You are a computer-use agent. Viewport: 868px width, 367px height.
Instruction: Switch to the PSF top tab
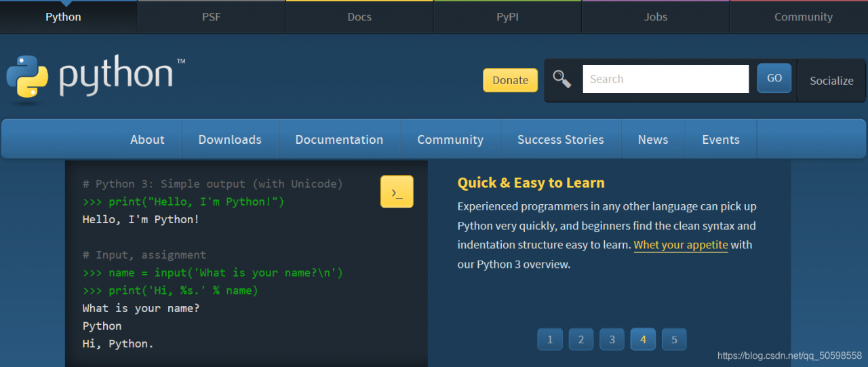point(212,17)
